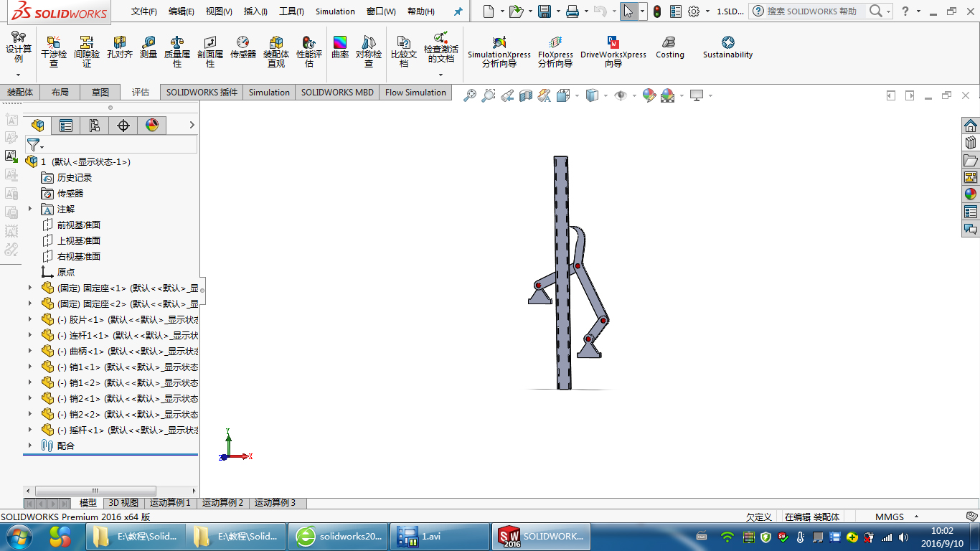Expand the 配合 mates folder

tap(30, 446)
